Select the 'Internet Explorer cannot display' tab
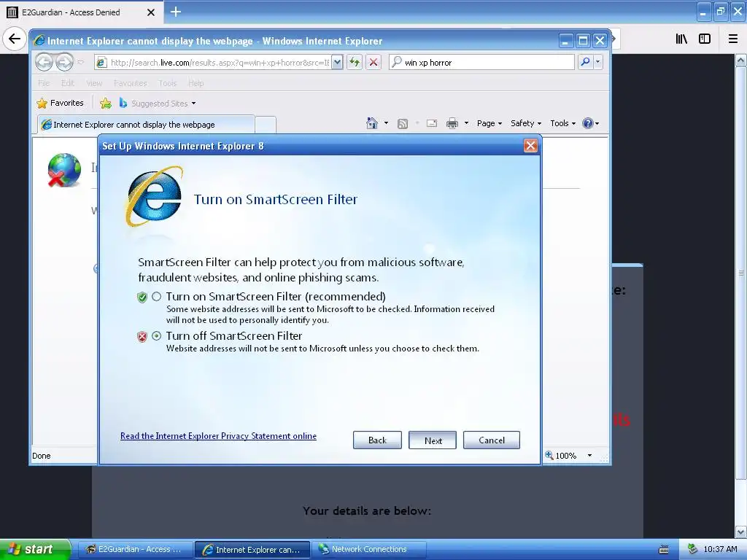747x560 pixels. (x=146, y=125)
